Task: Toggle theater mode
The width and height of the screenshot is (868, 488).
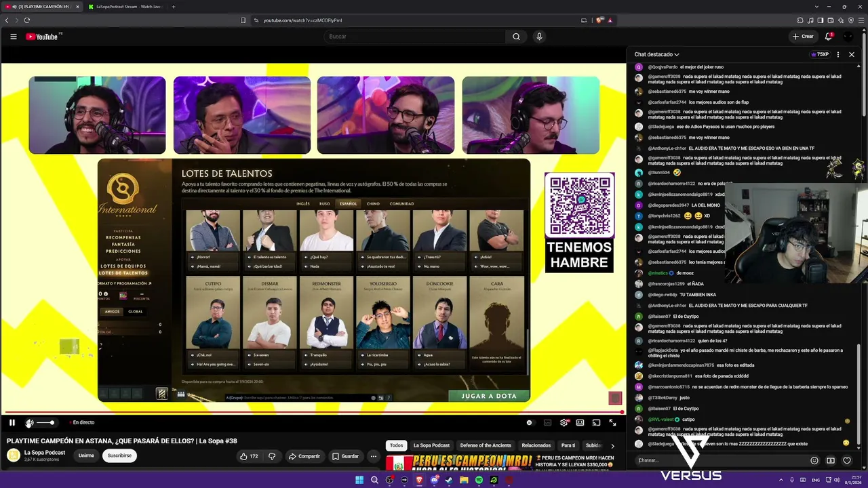Action: [x=580, y=422]
